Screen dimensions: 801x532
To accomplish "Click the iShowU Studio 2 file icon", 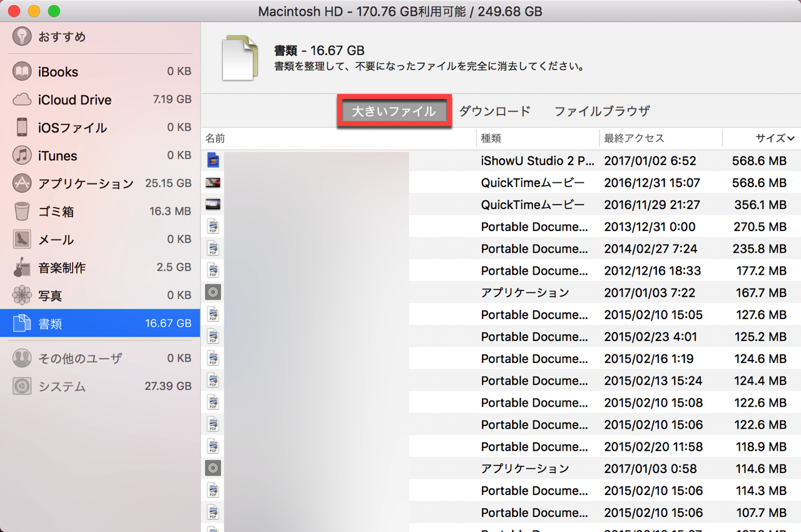I will coord(213,160).
